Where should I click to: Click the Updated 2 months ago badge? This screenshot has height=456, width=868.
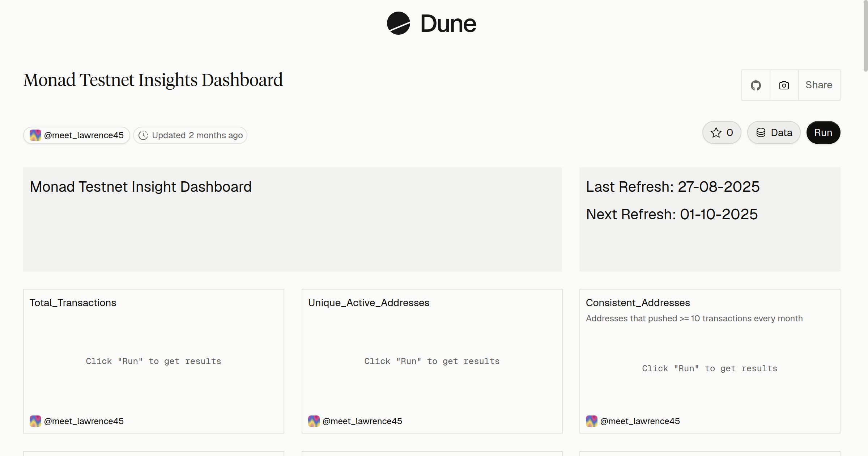[x=190, y=135]
